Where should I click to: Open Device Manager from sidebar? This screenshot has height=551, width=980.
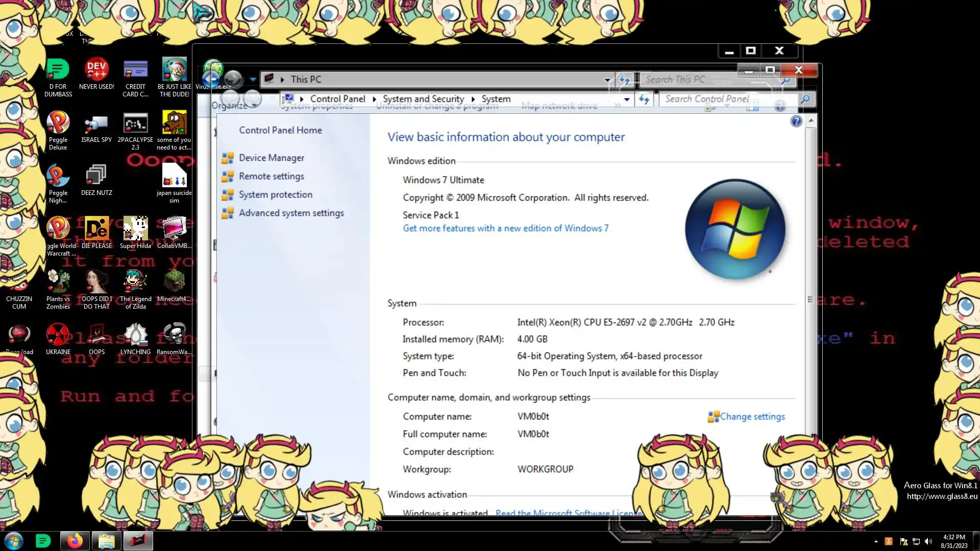(271, 158)
